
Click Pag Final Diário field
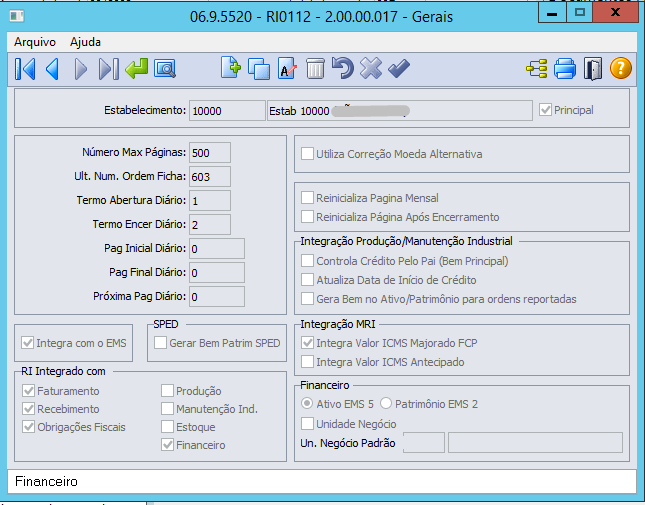tap(217, 273)
